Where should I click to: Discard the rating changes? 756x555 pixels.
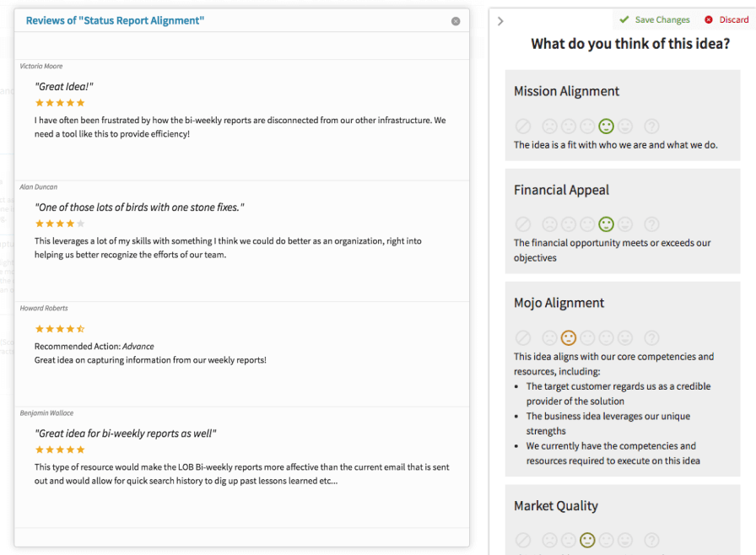click(x=726, y=19)
